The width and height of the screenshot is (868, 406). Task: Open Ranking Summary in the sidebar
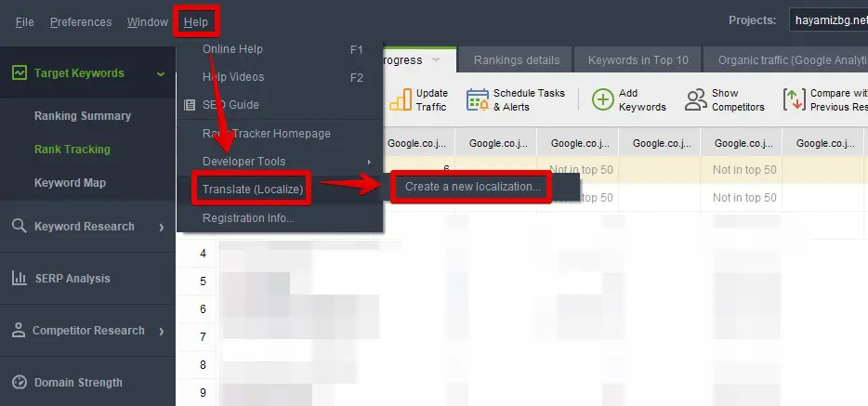coord(83,116)
